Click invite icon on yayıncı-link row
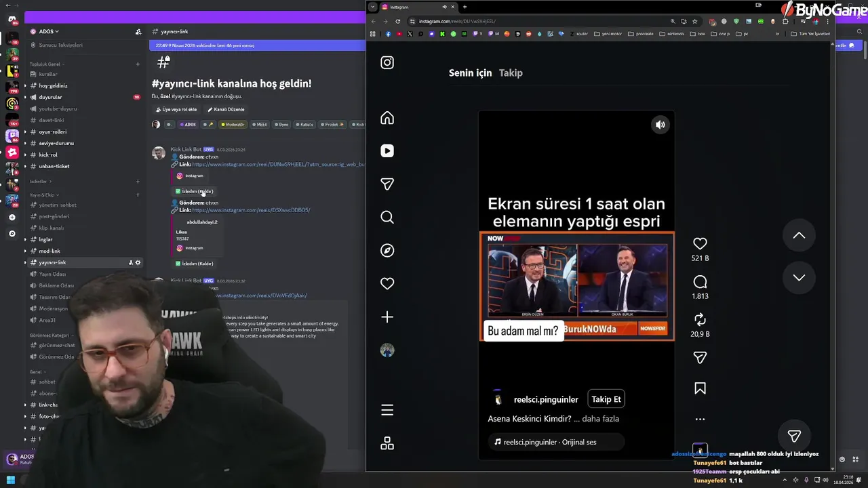Viewport: 868px width, 488px height. (130, 262)
